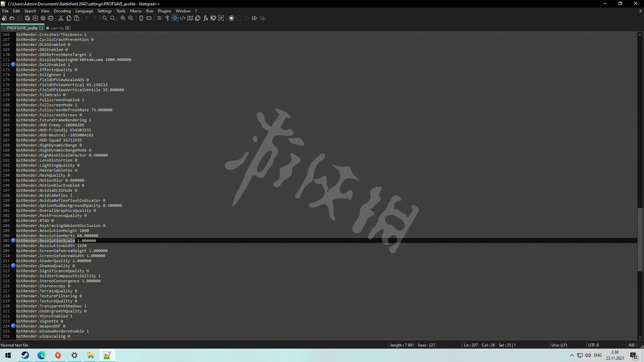Expand the hidden system tray icons chevron
644x362 pixels.
(571, 355)
